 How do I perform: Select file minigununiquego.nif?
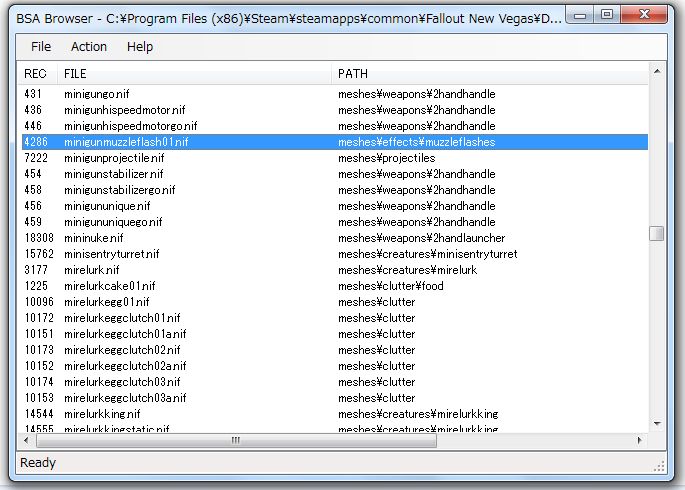[x=113, y=222]
